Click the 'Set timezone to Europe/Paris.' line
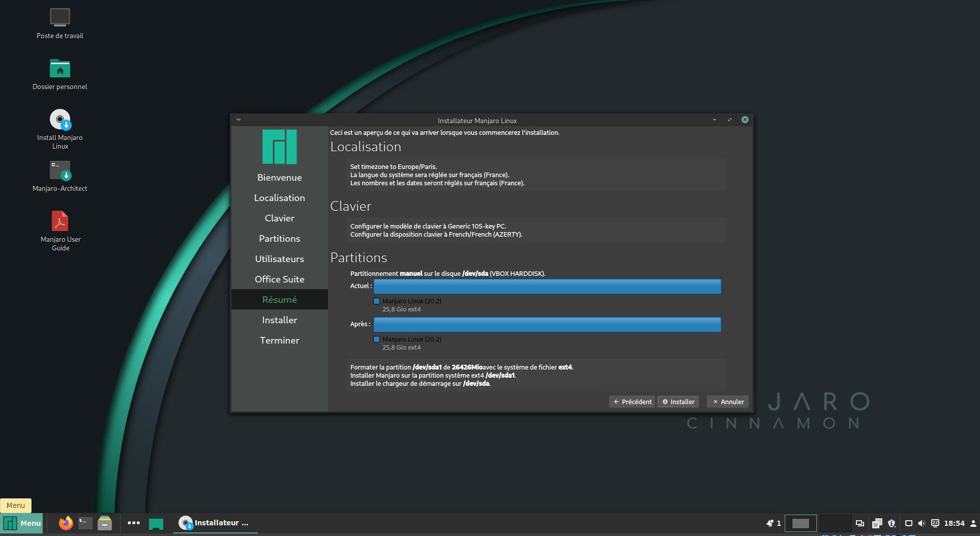Screen dimensions: 980x536 click(x=394, y=167)
